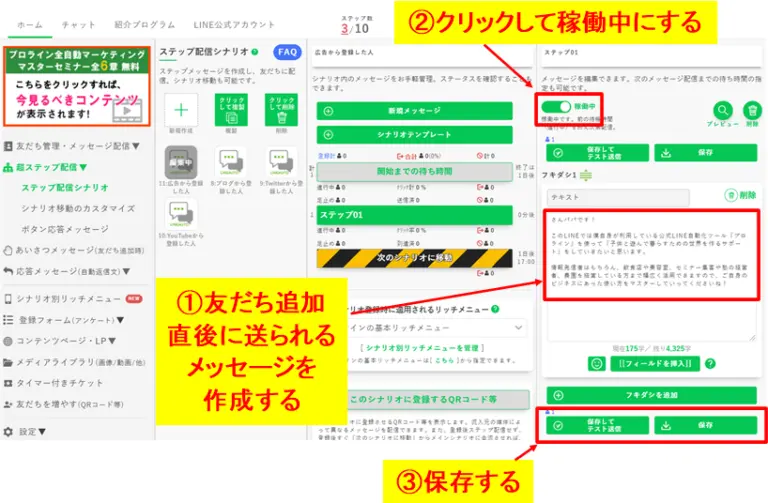Click the こちら link
The width and height of the screenshot is (768, 503).
(444, 360)
